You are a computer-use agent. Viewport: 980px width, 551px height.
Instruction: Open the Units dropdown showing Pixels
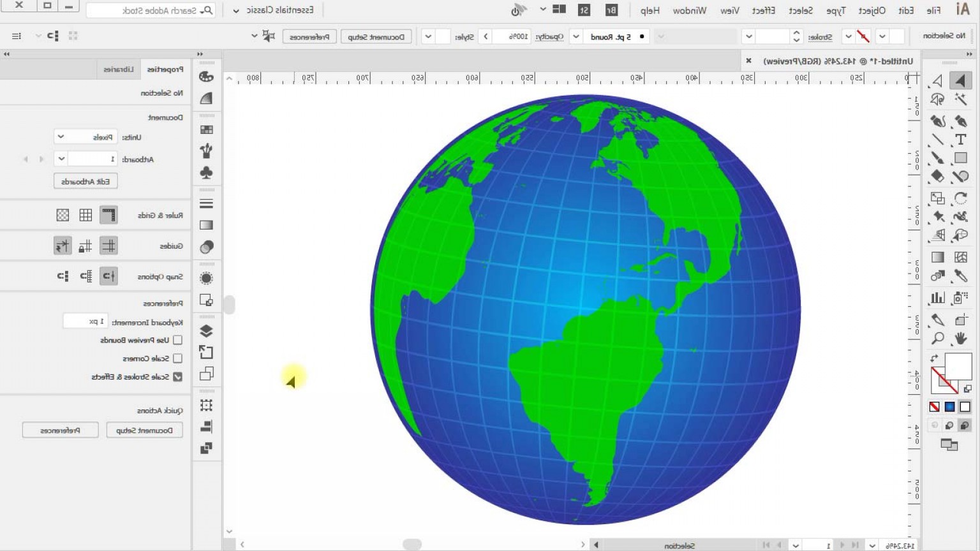tap(85, 136)
